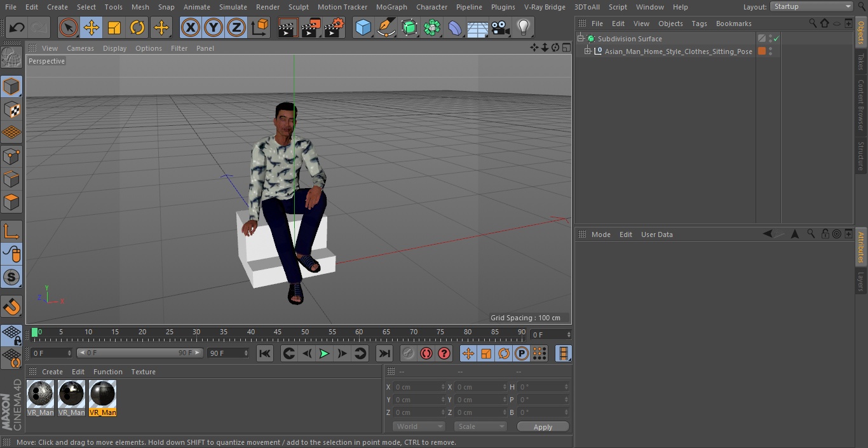Click the Apply button
Screen dimensions: 868x448
coord(543,427)
